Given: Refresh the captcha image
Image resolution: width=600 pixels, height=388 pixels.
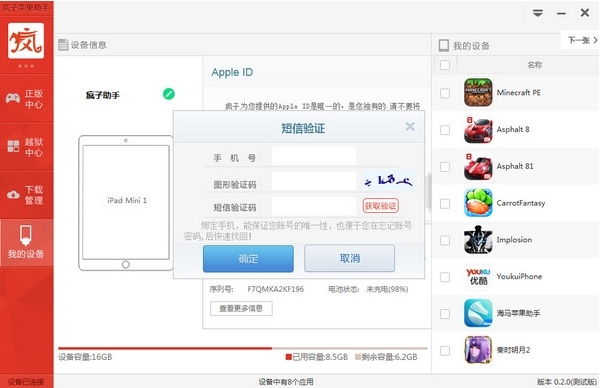Looking at the screenshot, I should tap(388, 181).
